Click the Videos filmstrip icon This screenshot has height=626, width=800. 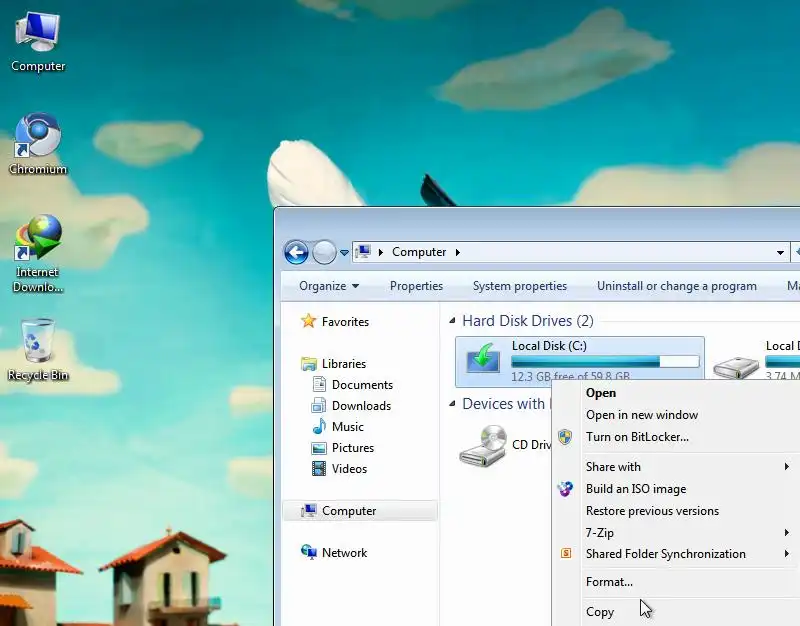pos(319,468)
